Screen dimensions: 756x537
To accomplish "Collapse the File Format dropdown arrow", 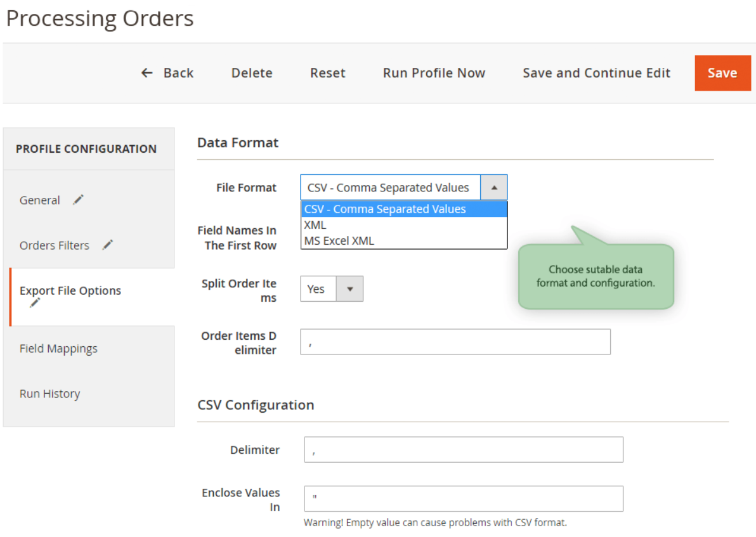I will 494,188.
